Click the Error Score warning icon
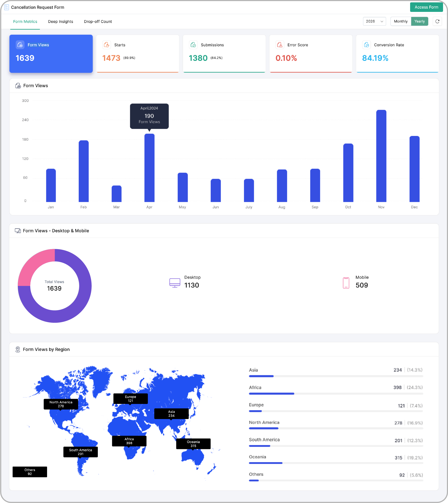 pyautogui.click(x=280, y=45)
